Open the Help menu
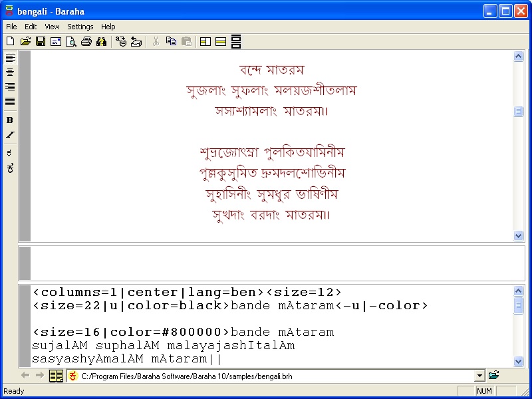This screenshot has width=532, height=399. [x=108, y=27]
